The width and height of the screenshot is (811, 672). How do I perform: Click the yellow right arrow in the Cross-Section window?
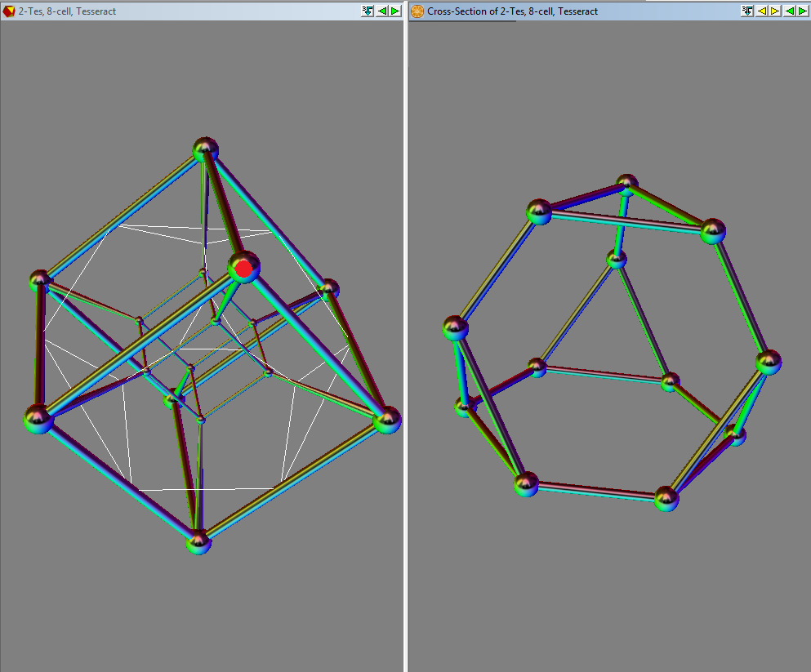[x=775, y=11]
